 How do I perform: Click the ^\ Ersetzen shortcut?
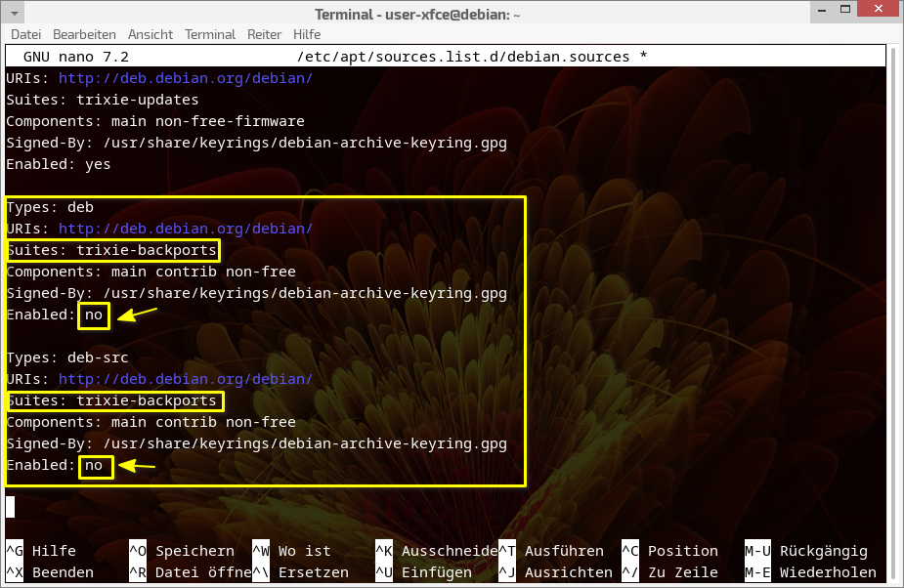pyautogui.click(x=300, y=572)
